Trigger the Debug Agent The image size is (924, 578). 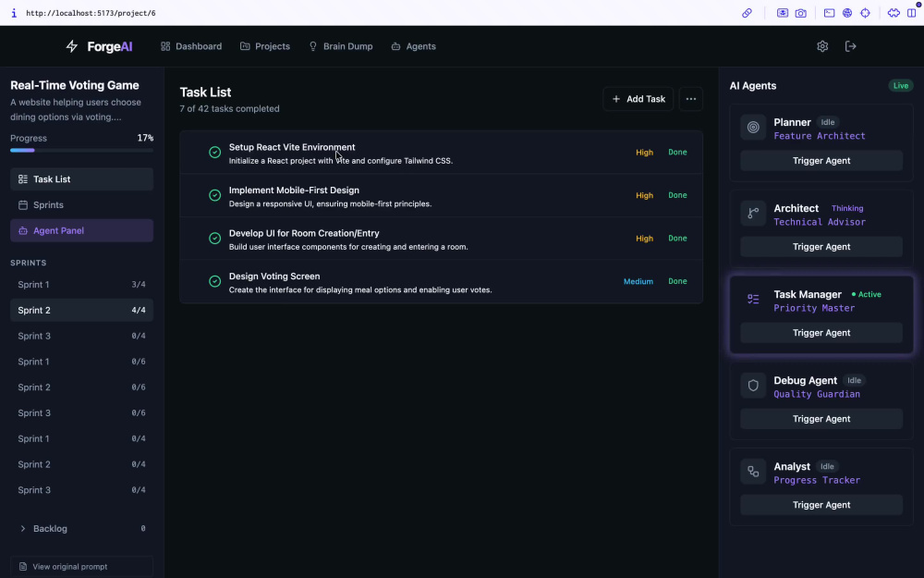pyautogui.click(x=821, y=419)
